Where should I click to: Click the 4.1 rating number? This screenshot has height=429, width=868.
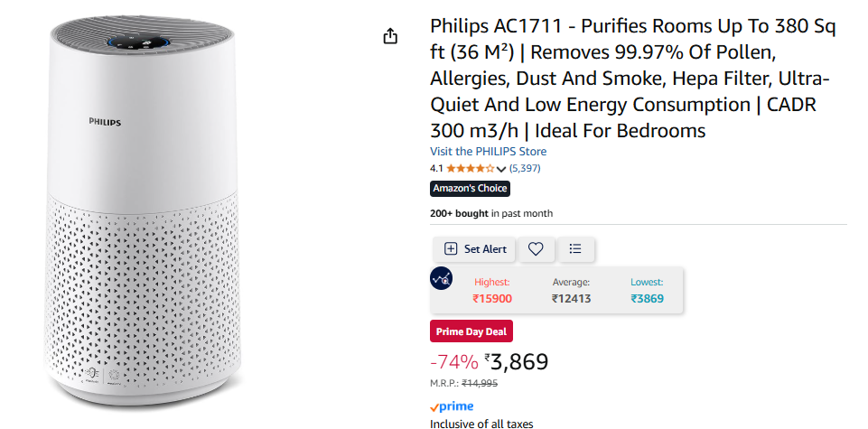point(436,169)
